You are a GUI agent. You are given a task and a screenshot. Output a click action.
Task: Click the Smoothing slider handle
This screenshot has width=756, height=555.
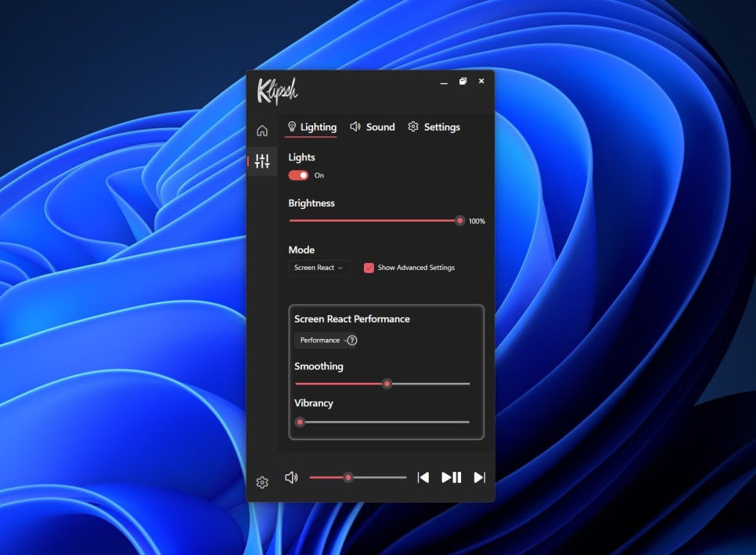pos(387,384)
